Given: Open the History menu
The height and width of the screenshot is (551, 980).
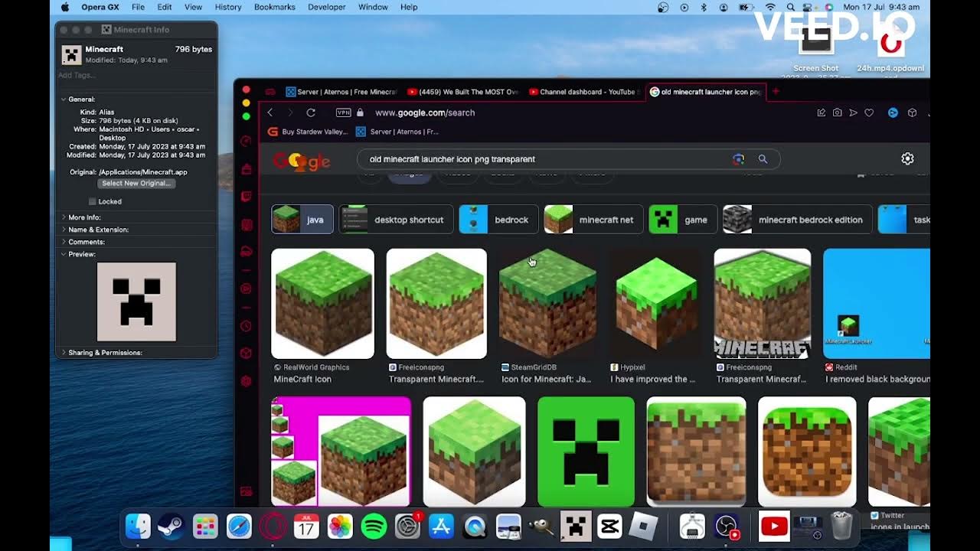Looking at the screenshot, I should point(228,7).
